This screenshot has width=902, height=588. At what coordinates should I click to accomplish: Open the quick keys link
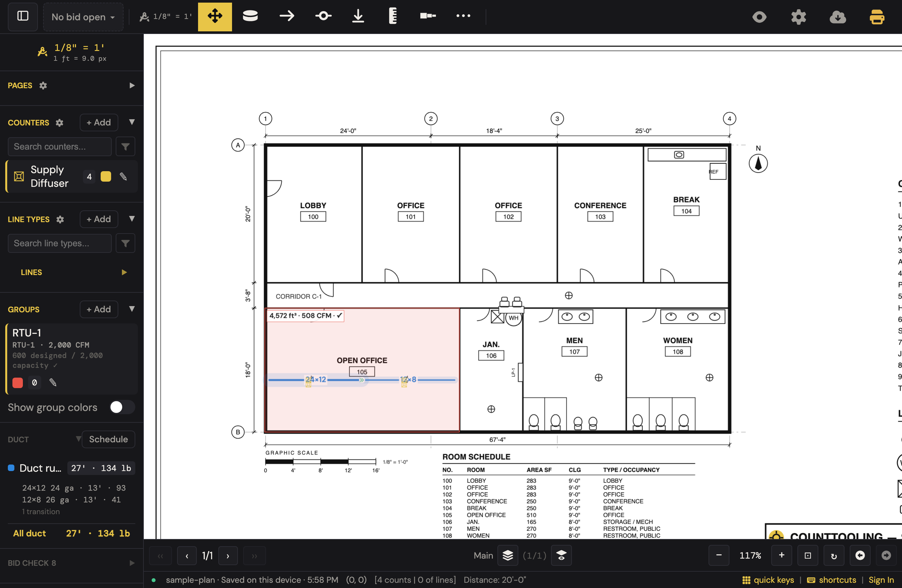pos(768,580)
